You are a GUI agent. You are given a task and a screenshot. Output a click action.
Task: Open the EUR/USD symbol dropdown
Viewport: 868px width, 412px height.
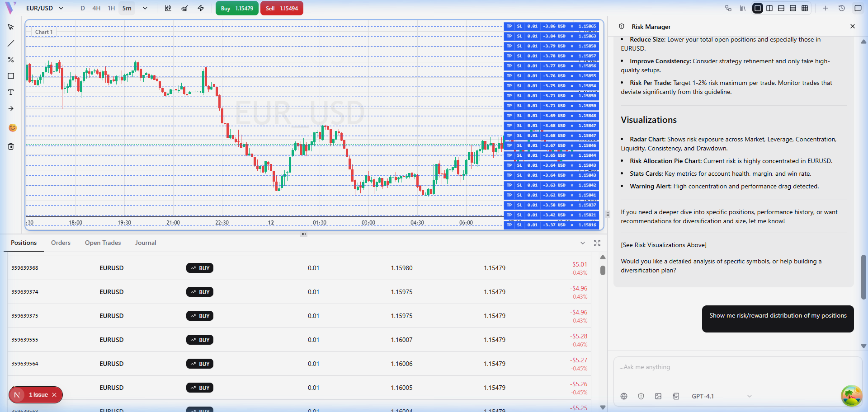44,8
